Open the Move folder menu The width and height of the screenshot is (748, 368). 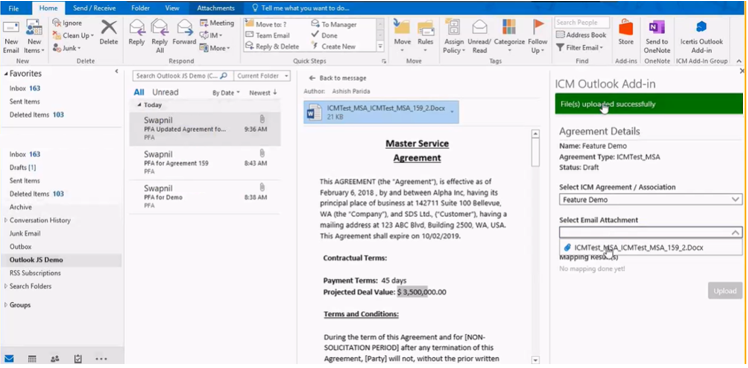(x=402, y=36)
